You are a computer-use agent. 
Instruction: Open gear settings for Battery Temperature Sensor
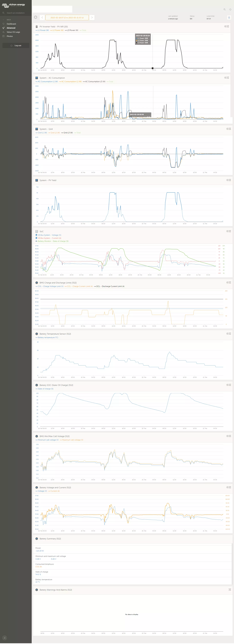click(x=227, y=333)
